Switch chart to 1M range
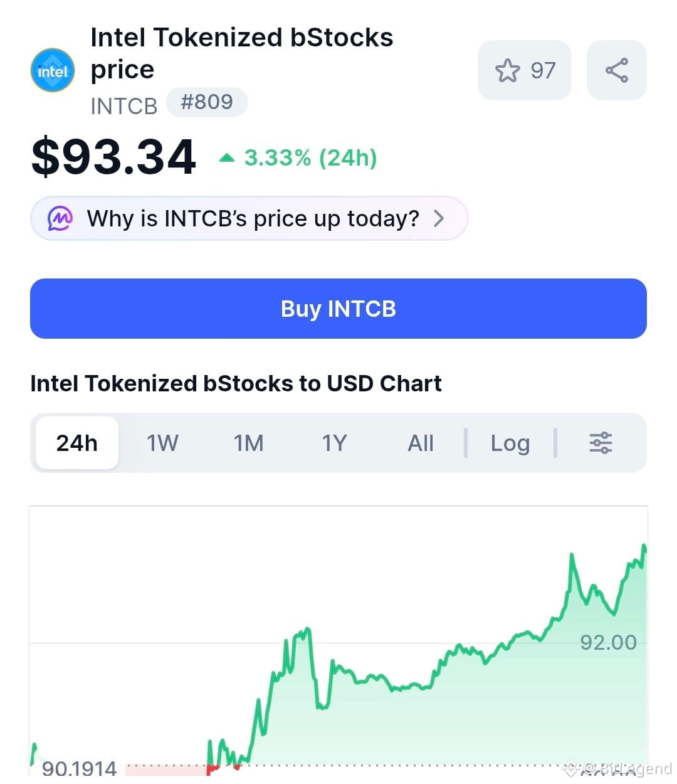The image size is (677, 784). [x=249, y=443]
